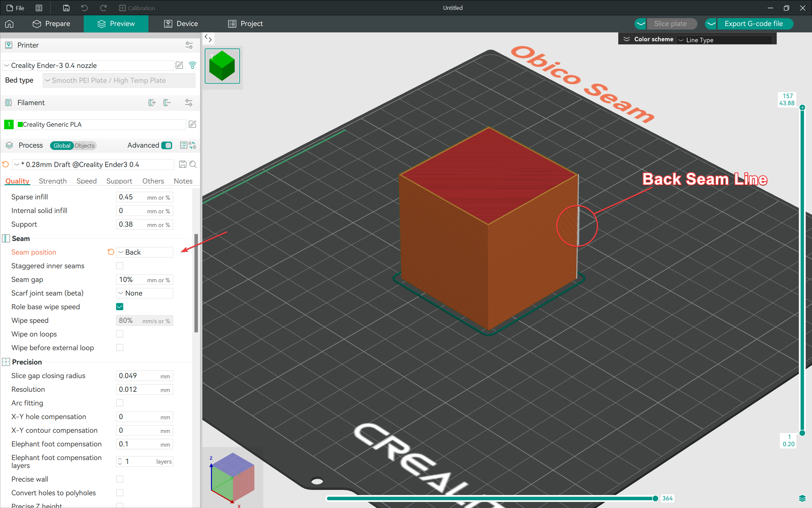Open the top-bar menu list icon

tap(39, 8)
